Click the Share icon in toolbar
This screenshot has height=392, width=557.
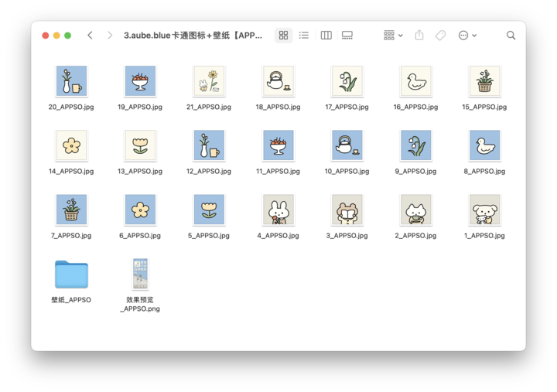419,36
